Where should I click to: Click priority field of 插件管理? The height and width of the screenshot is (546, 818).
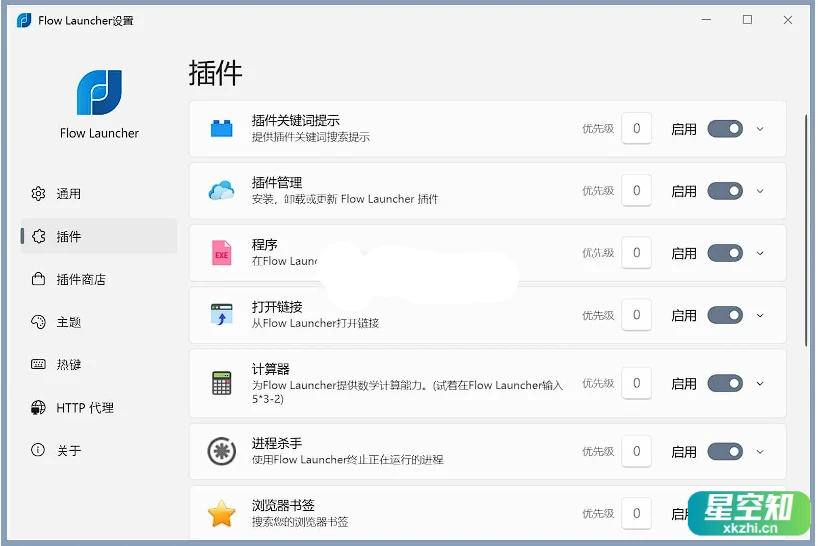[636, 190]
